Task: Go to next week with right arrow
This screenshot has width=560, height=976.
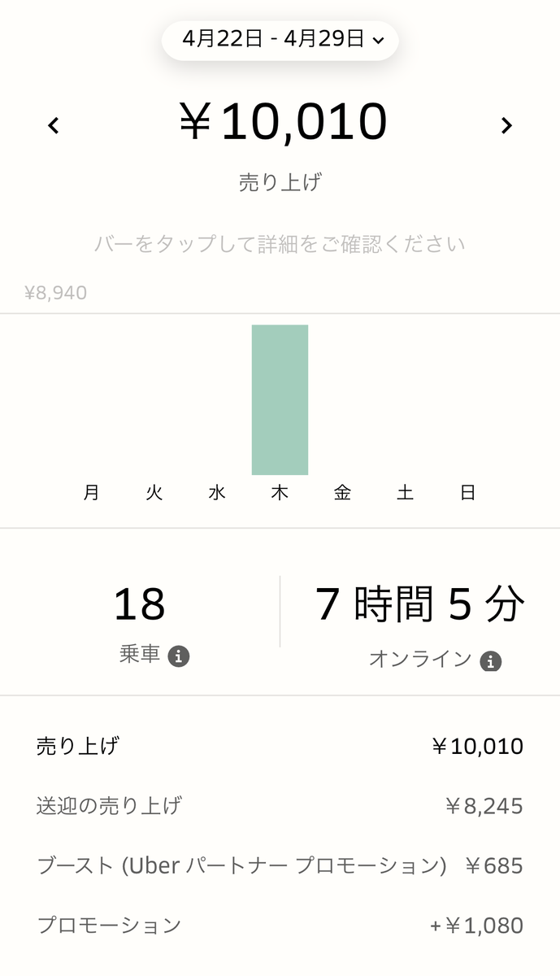Action: point(506,125)
